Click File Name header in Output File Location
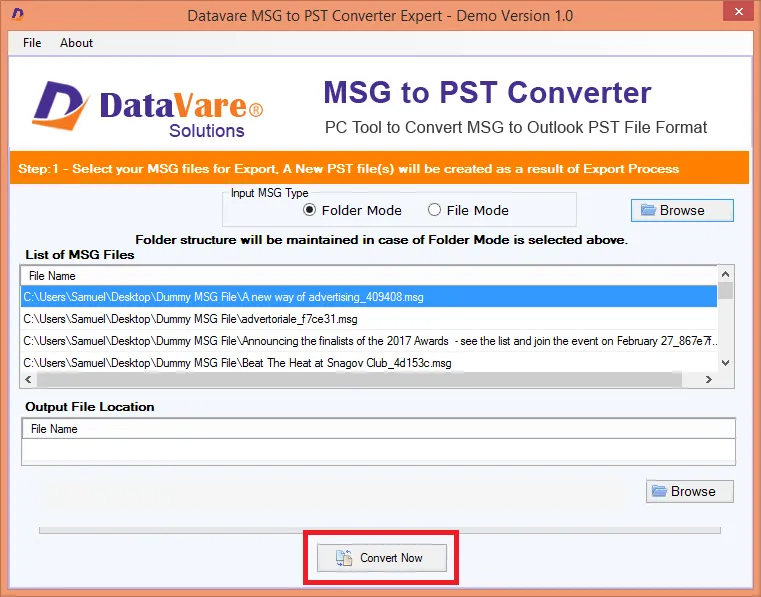 pos(379,429)
